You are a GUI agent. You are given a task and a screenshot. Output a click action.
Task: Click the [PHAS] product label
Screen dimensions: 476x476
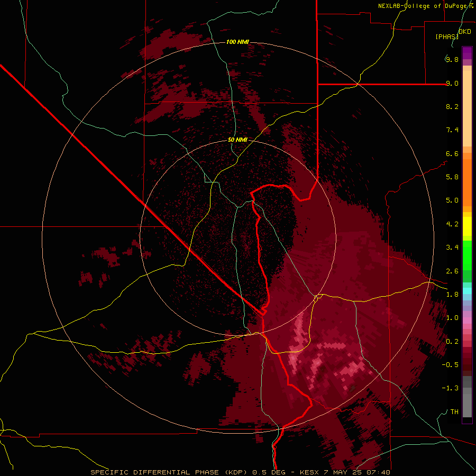pyautogui.click(x=447, y=36)
